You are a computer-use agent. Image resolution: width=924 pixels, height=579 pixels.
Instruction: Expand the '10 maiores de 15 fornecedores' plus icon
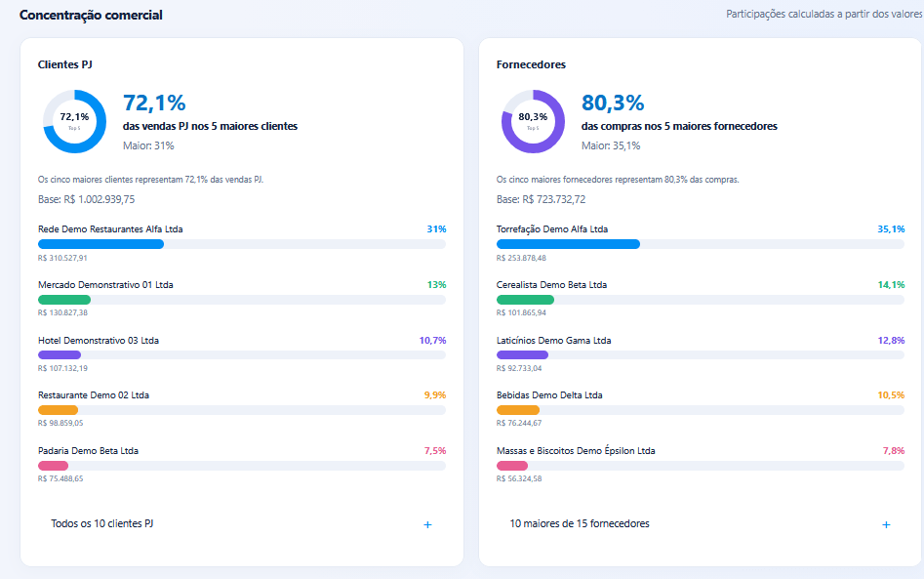[x=886, y=524]
